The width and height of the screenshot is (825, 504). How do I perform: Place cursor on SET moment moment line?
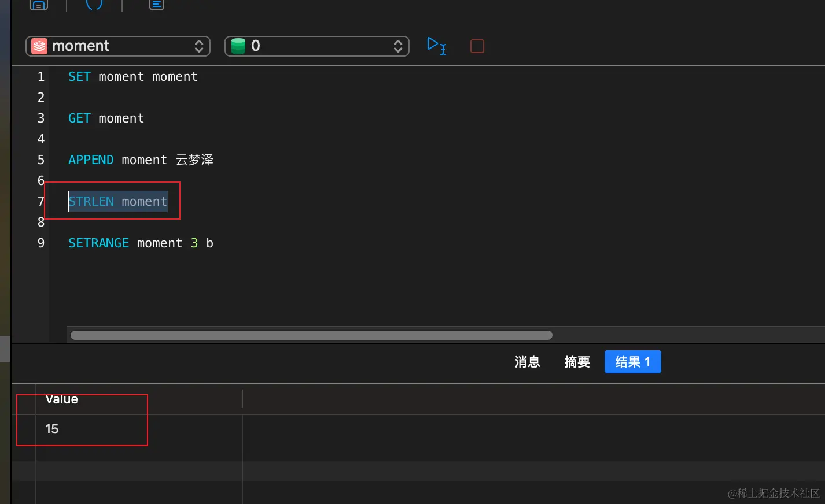coord(133,77)
